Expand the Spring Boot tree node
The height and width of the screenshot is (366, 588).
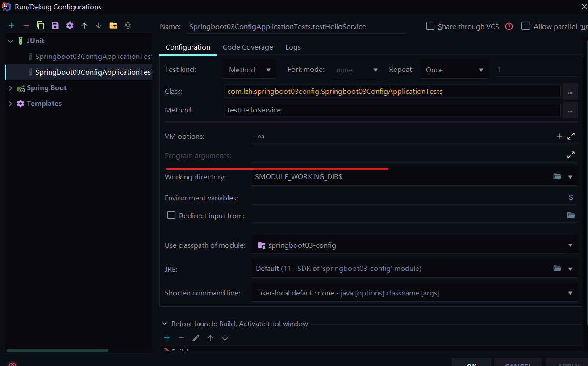pyautogui.click(x=11, y=88)
